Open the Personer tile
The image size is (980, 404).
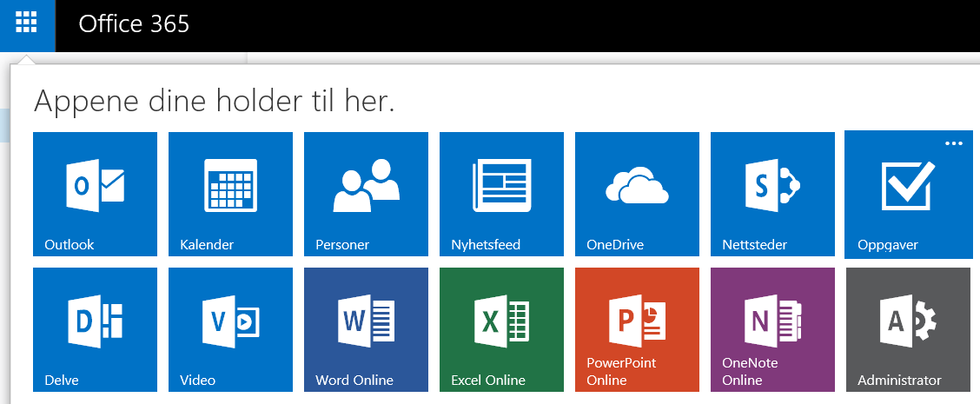tap(367, 194)
